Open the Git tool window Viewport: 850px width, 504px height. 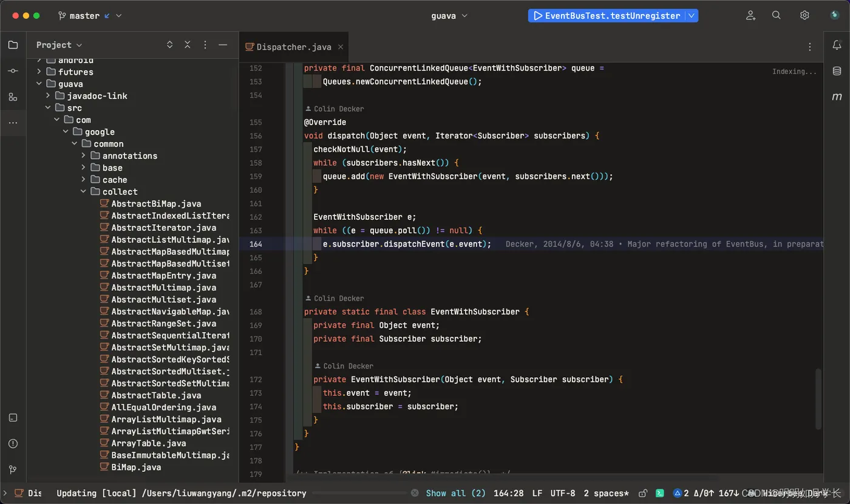click(13, 469)
